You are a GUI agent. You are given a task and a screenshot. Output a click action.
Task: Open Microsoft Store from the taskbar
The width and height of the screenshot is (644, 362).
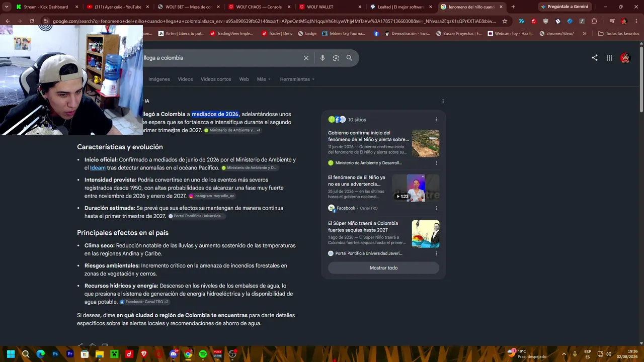[x=85, y=354]
